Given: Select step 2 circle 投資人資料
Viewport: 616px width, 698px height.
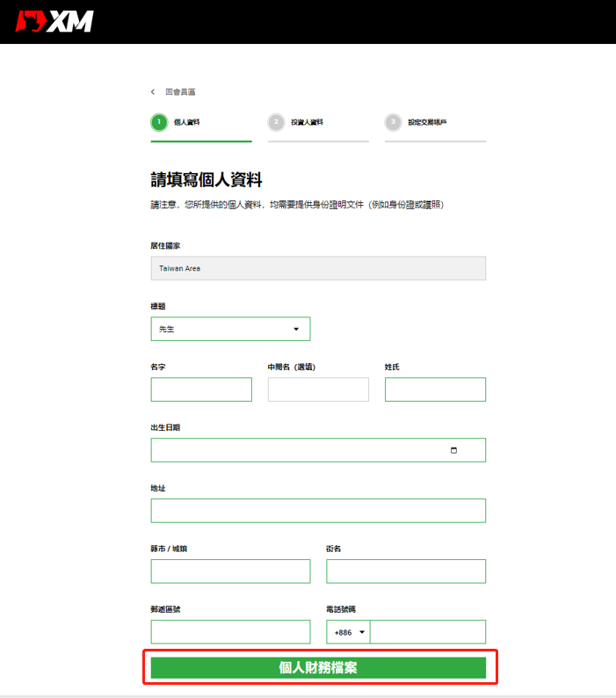Looking at the screenshot, I should [276, 122].
